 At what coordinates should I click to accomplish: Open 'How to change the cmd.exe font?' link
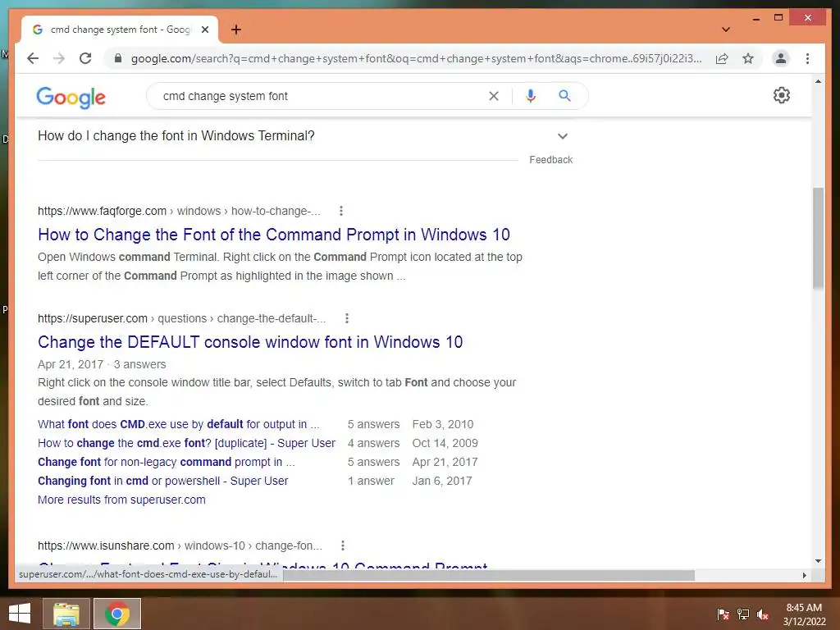click(186, 443)
